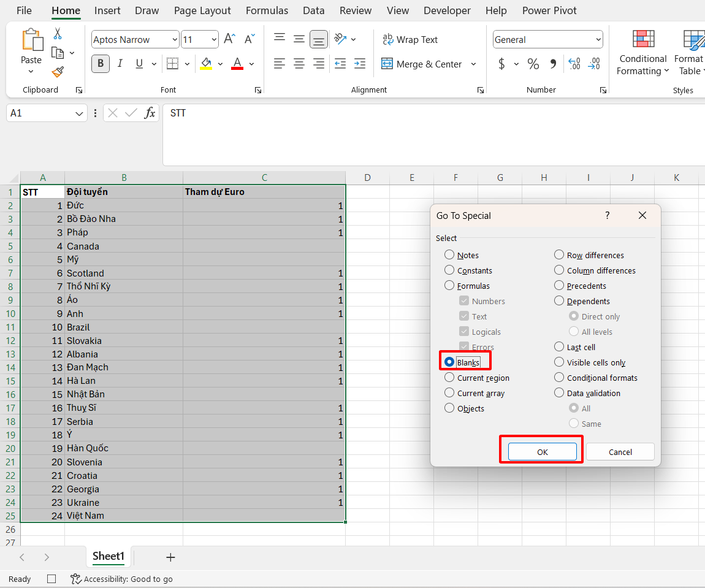This screenshot has width=705, height=588.
Task: Click the Cut scissors icon
Action: [x=58, y=34]
